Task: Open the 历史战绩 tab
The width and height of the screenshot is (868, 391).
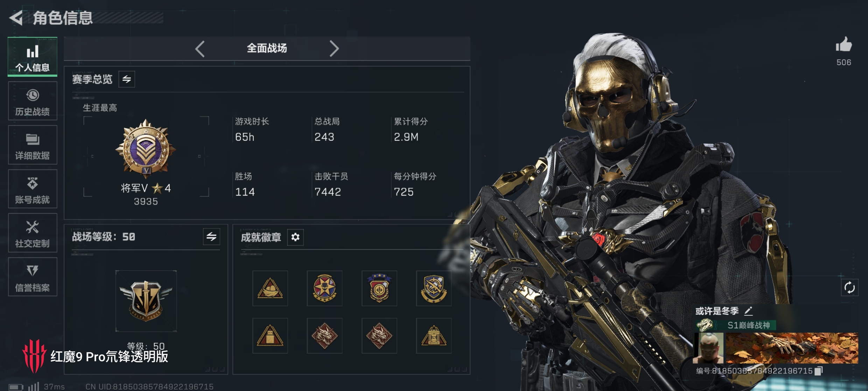Action: [33, 101]
